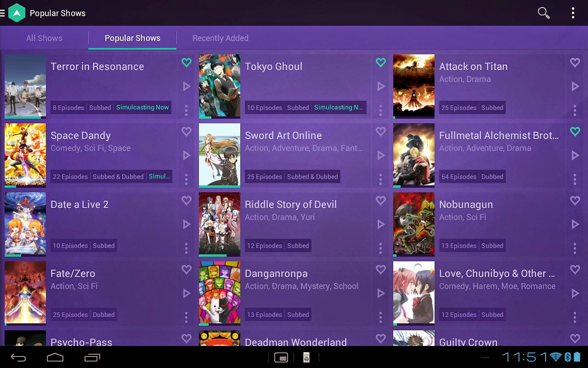The image size is (588, 368).
Task: Favorite Riddle Story of Devil heart
Action: [x=381, y=201]
